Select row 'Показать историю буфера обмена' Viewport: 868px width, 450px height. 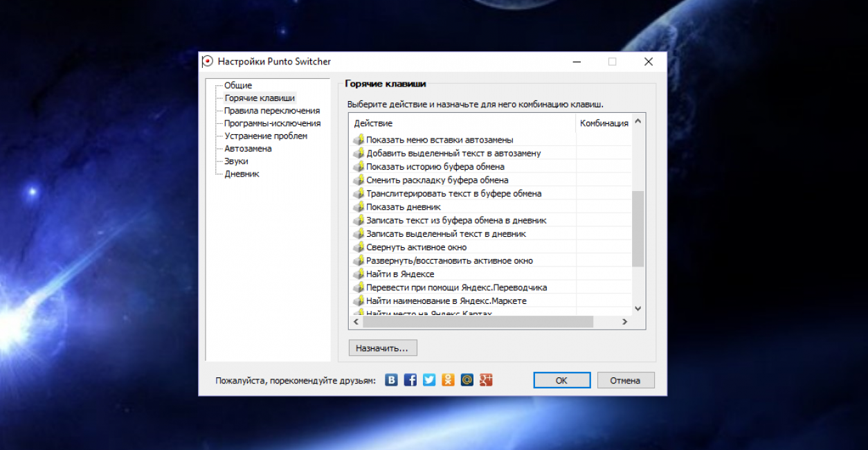coord(490,167)
